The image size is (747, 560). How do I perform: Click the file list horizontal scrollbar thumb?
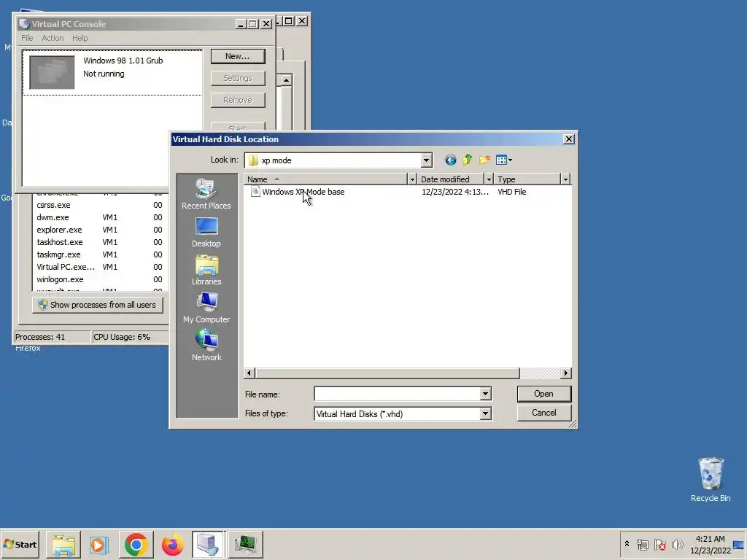[x=387, y=373]
